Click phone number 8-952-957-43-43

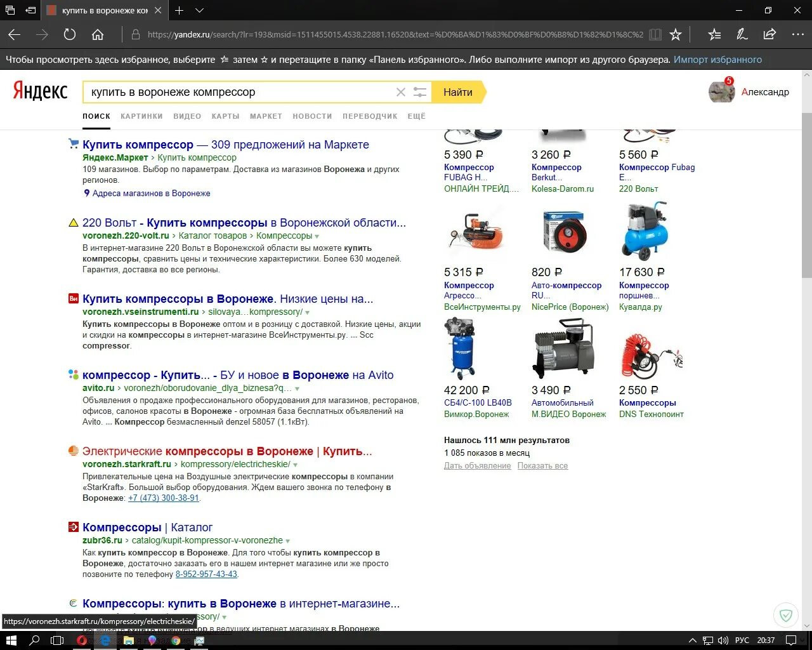206,574
